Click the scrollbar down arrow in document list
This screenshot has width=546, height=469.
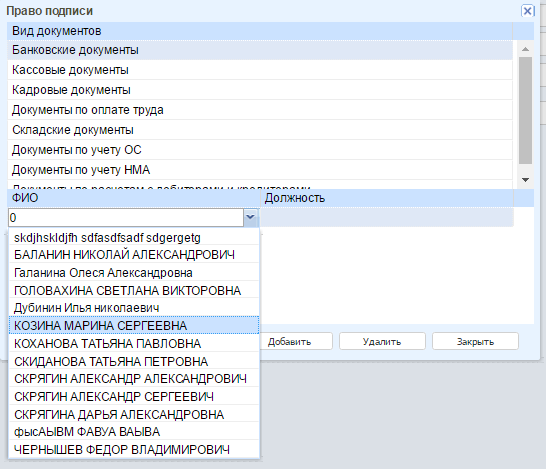tap(525, 180)
